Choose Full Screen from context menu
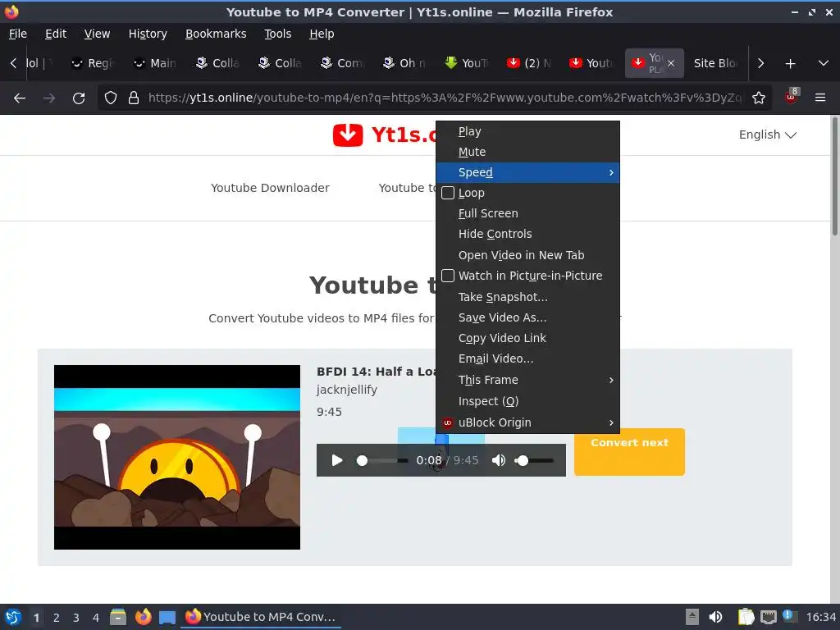Image resolution: width=840 pixels, height=630 pixels. tap(527, 213)
